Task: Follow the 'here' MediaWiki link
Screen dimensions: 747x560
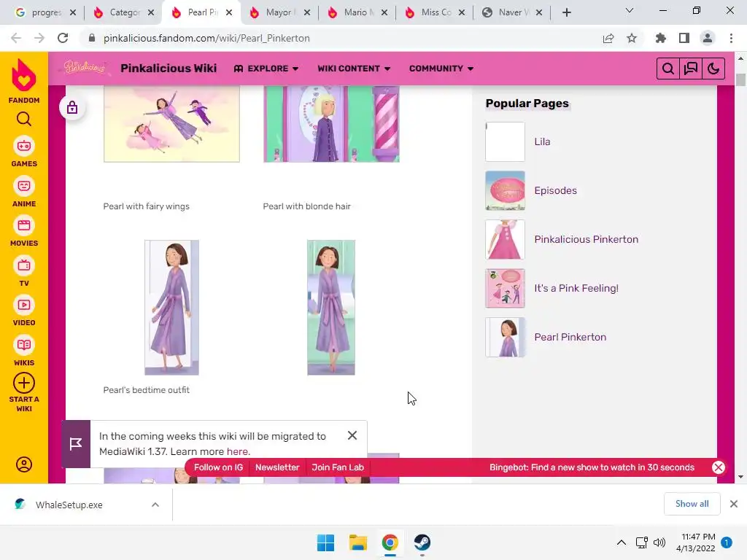Action: click(237, 451)
